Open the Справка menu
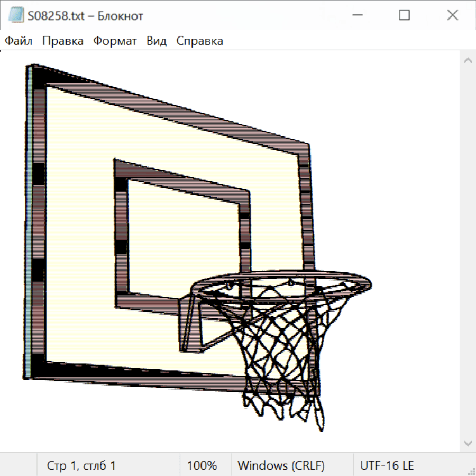The width and height of the screenshot is (476, 476). click(x=199, y=41)
